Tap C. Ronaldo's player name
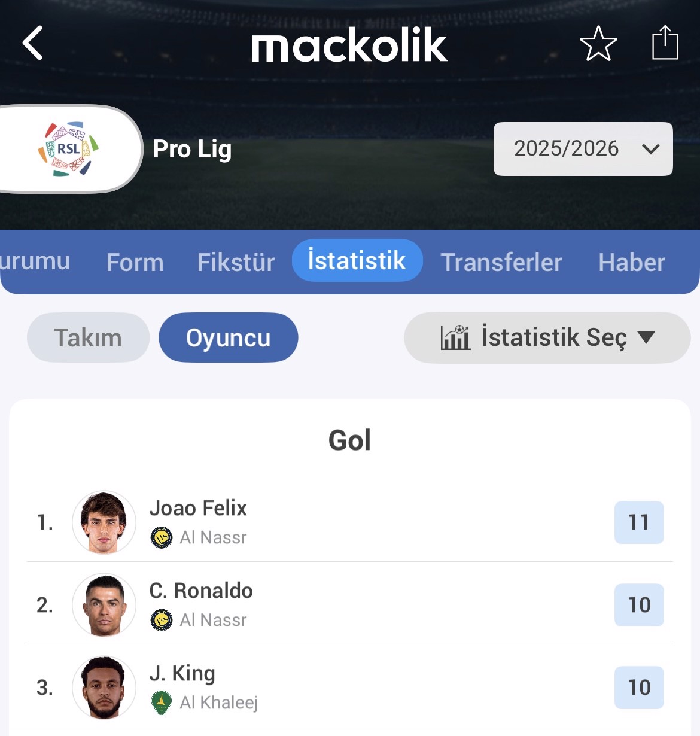 click(x=201, y=591)
